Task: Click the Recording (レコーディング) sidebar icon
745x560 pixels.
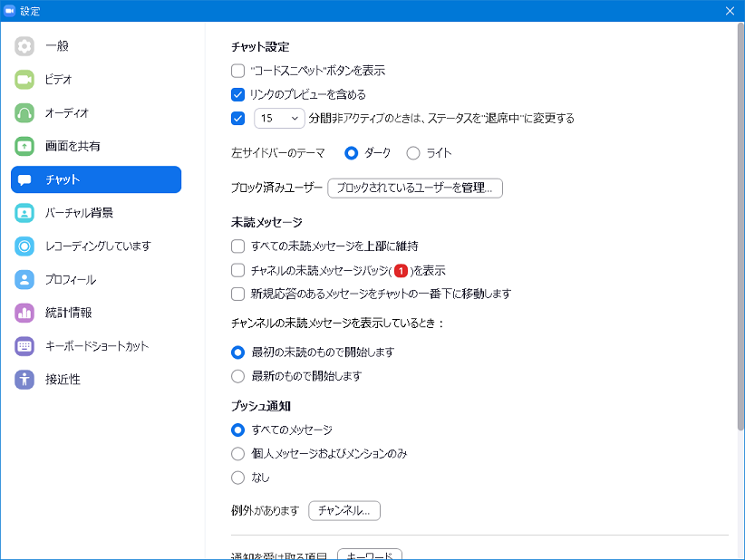Action: coord(24,246)
